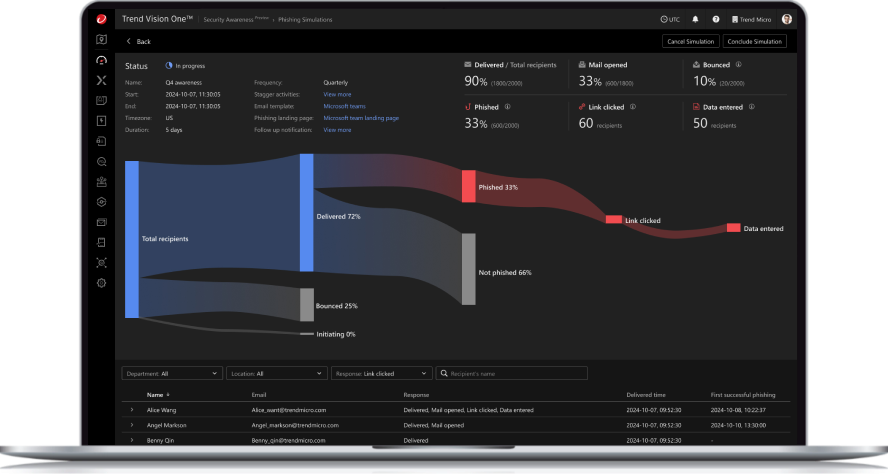Open the lightning bolt sidebar icon

[x=101, y=120]
